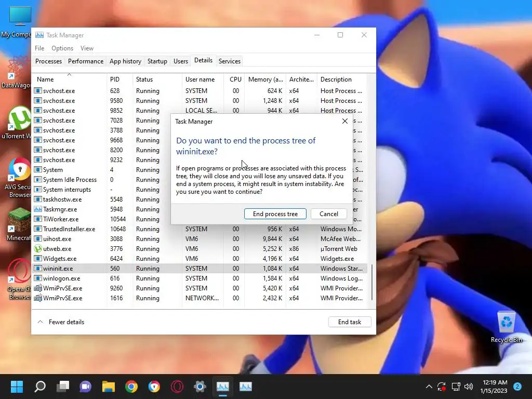
Task: Switch to second Task Manager taskbar icon
Action: [246, 386]
